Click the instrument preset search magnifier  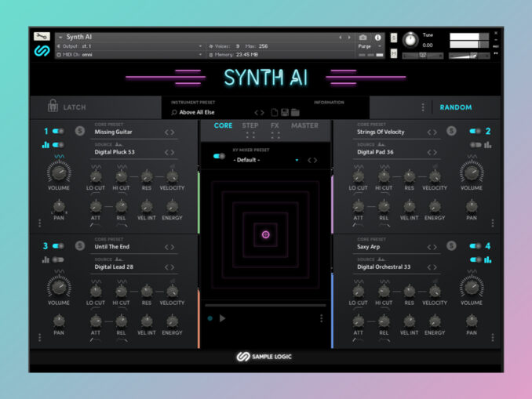click(174, 113)
